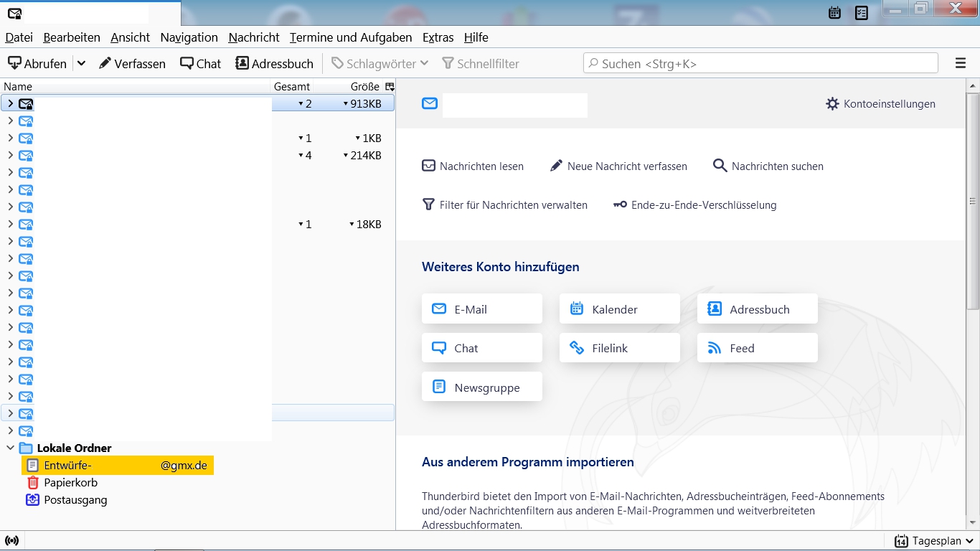Open the Hilfe menu
The image size is (980, 551).
476,37
